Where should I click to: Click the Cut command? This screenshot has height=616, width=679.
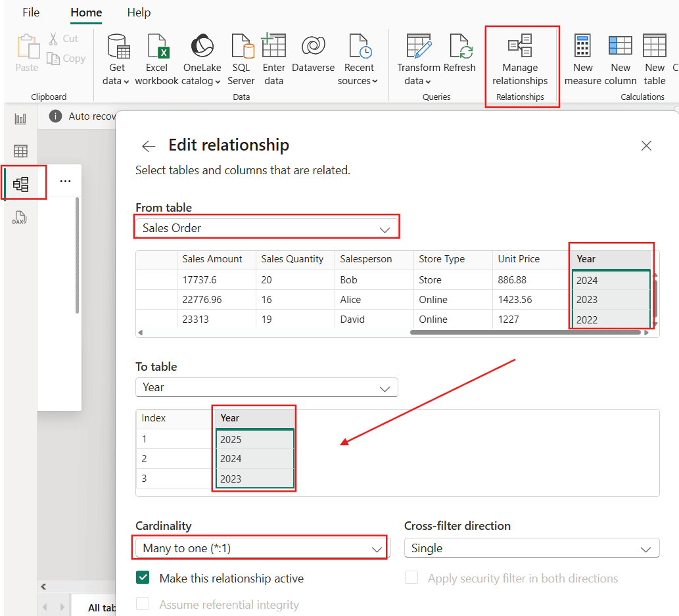tap(64, 39)
